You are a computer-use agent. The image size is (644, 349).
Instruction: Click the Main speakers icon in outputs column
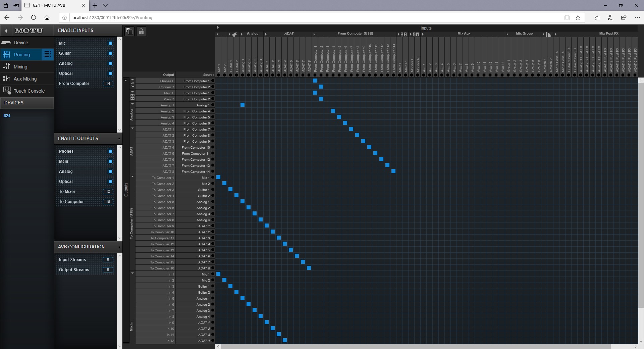(x=132, y=97)
